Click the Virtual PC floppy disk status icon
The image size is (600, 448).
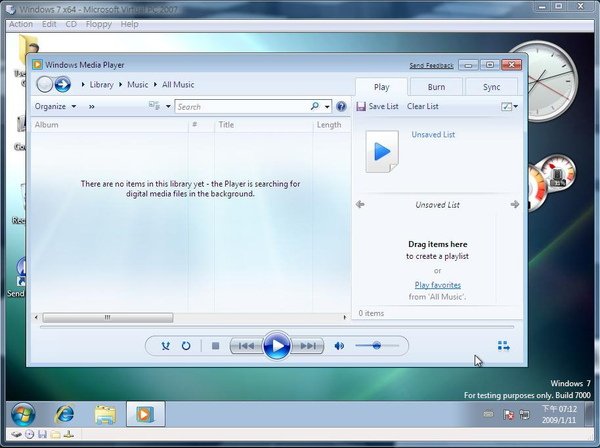[42, 434]
